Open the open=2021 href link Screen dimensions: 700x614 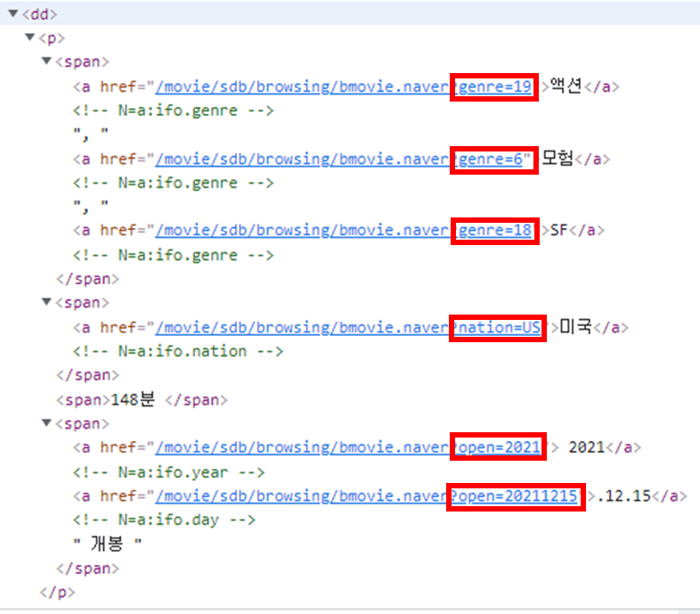(x=348, y=447)
